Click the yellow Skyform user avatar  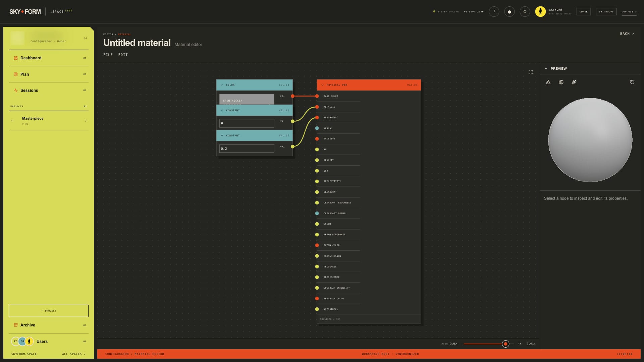[540, 12]
